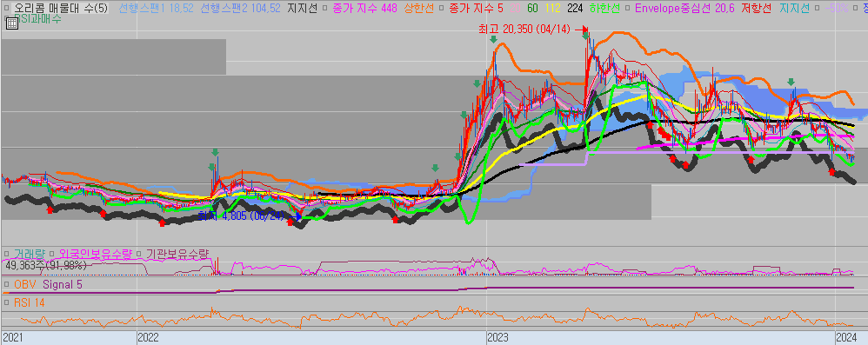Toggle the 외국인보유수량 checkbox
The height and width of the screenshot is (345, 868).
52,255
